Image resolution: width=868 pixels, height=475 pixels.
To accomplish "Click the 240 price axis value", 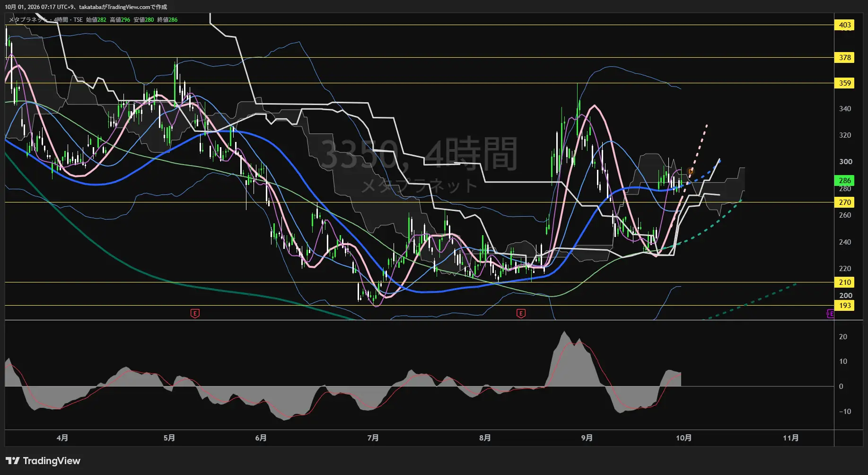I will (845, 242).
